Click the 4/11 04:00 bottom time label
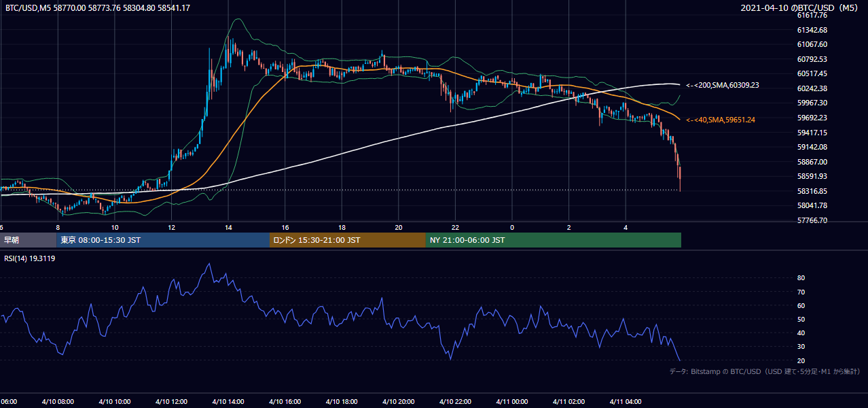The width and height of the screenshot is (868, 408). pyautogui.click(x=626, y=402)
